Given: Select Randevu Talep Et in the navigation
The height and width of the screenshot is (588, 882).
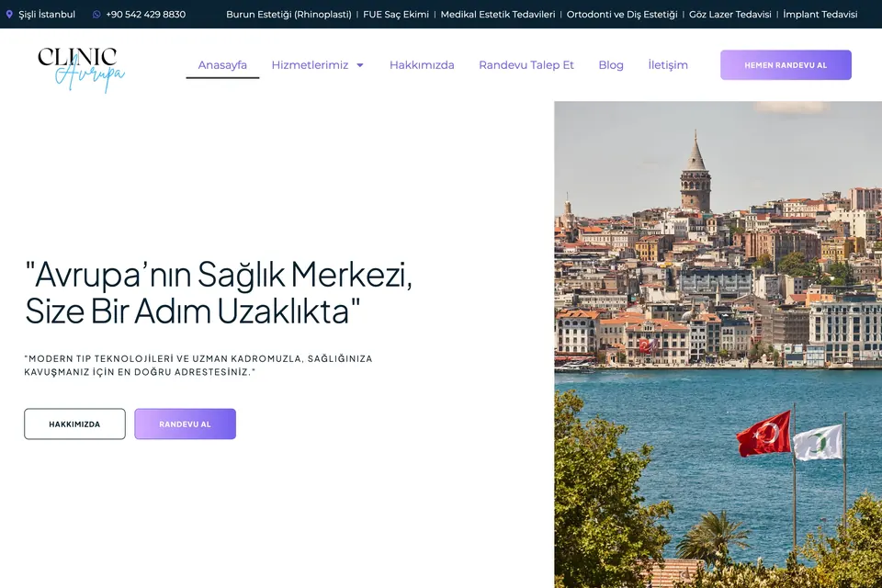Looking at the screenshot, I should coord(526,64).
